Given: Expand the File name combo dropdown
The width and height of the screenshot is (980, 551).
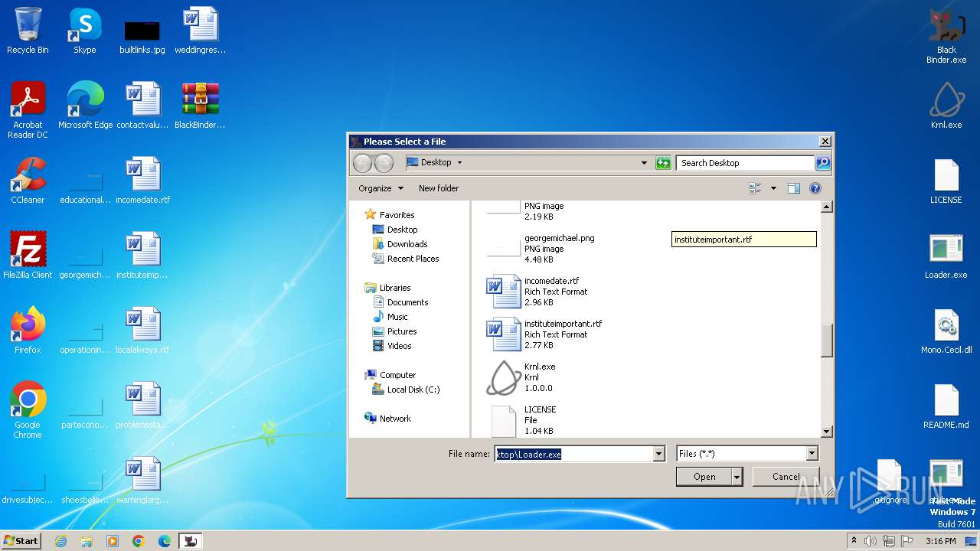Looking at the screenshot, I should (x=659, y=454).
